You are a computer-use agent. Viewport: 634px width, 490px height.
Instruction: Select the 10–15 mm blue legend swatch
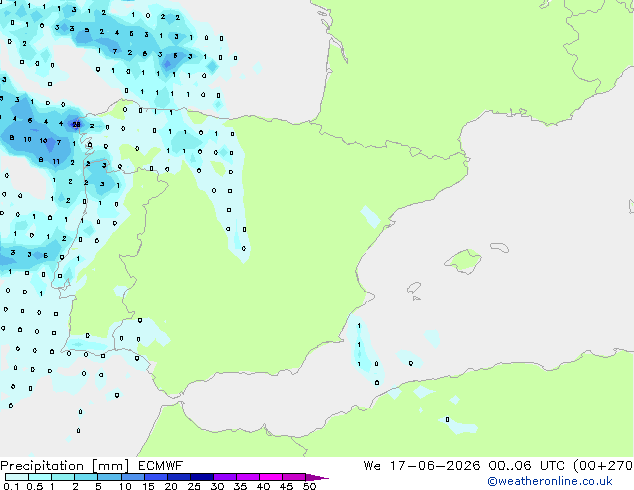[x=132, y=477]
